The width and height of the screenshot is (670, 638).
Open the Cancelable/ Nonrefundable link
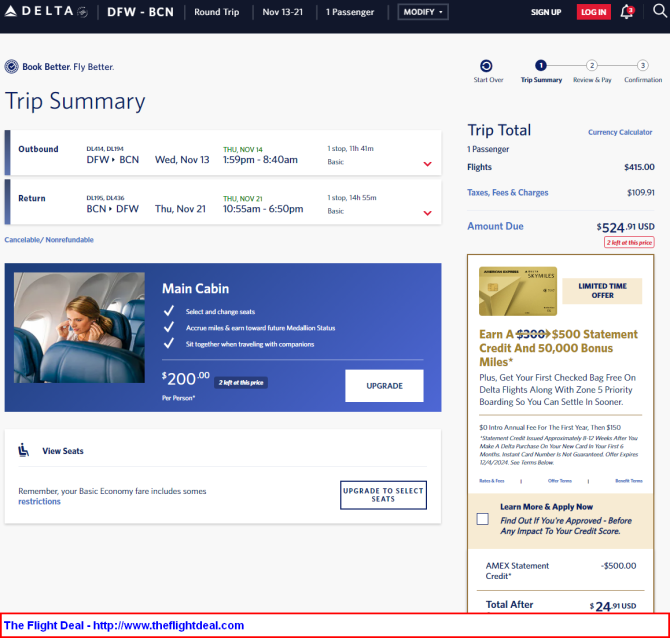(49, 240)
